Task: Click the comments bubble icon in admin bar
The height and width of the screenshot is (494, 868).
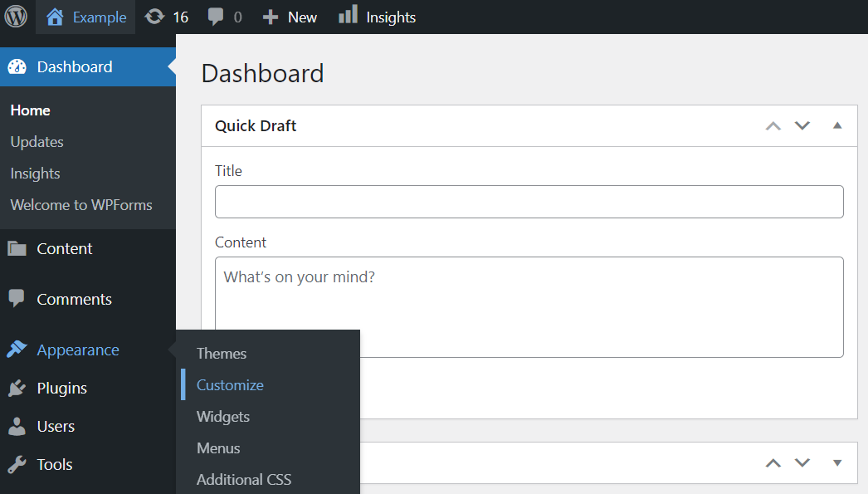Action: (x=217, y=16)
